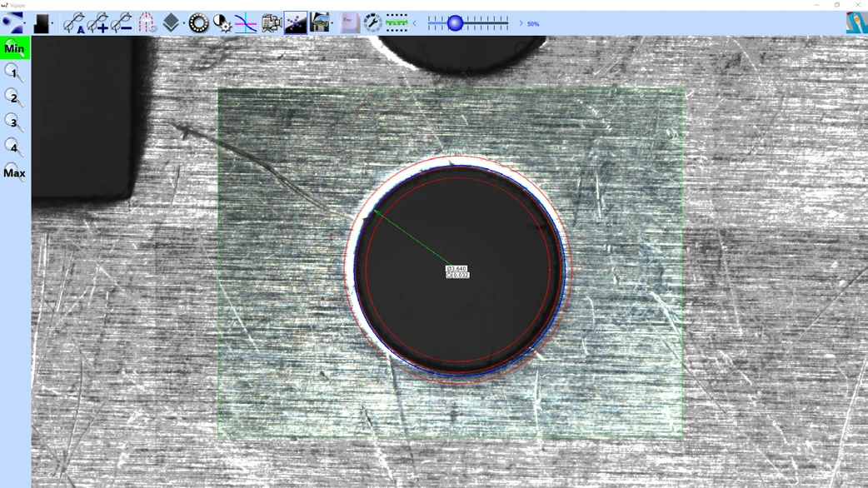Select the add edge point tool with plus
Viewport: 868px width, 488px height.
[98, 23]
